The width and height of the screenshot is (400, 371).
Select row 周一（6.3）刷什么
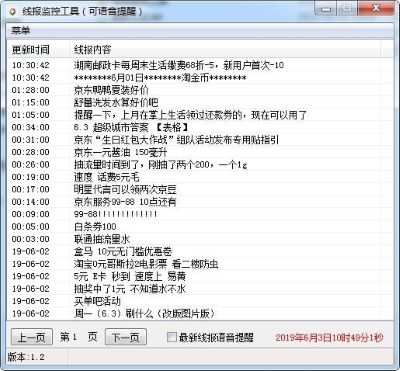coord(200,314)
